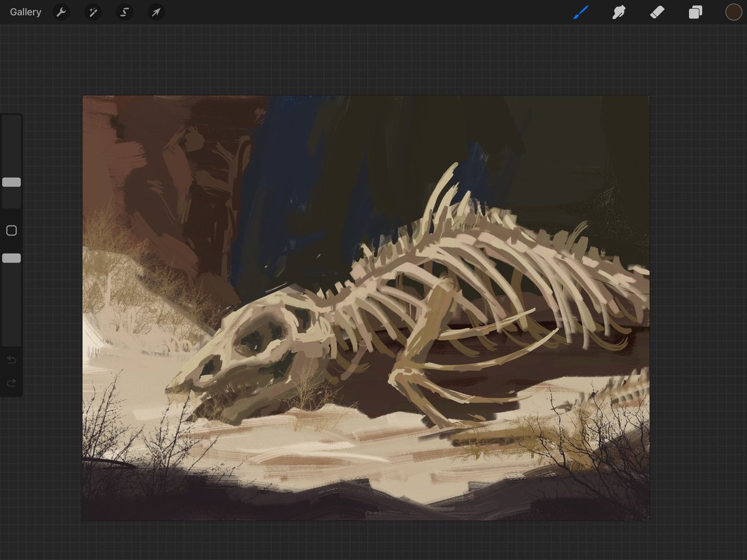Open the Layers panel
747x560 pixels.
(695, 12)
